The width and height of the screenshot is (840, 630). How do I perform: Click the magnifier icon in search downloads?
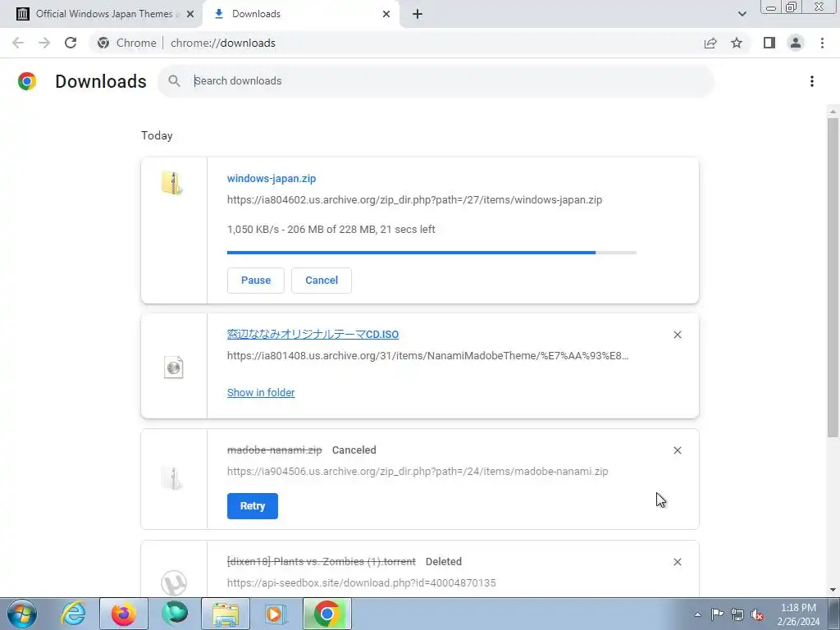click(174, 81)
